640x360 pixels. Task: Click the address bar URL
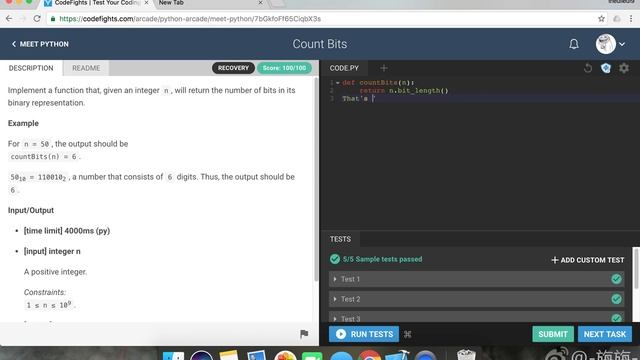point(190,19)
